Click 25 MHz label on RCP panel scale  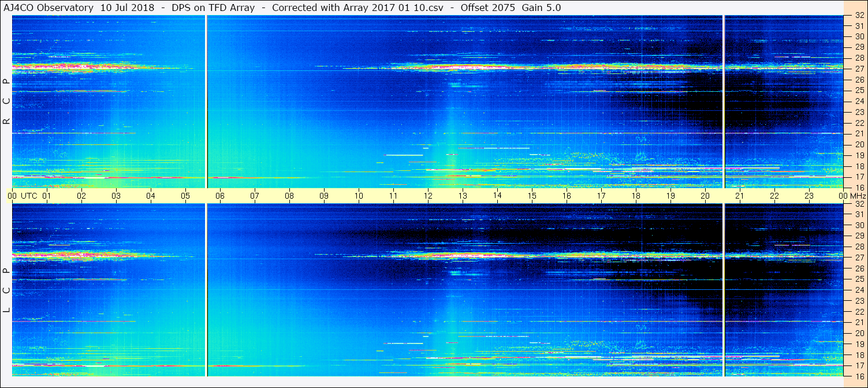(859, 91)
